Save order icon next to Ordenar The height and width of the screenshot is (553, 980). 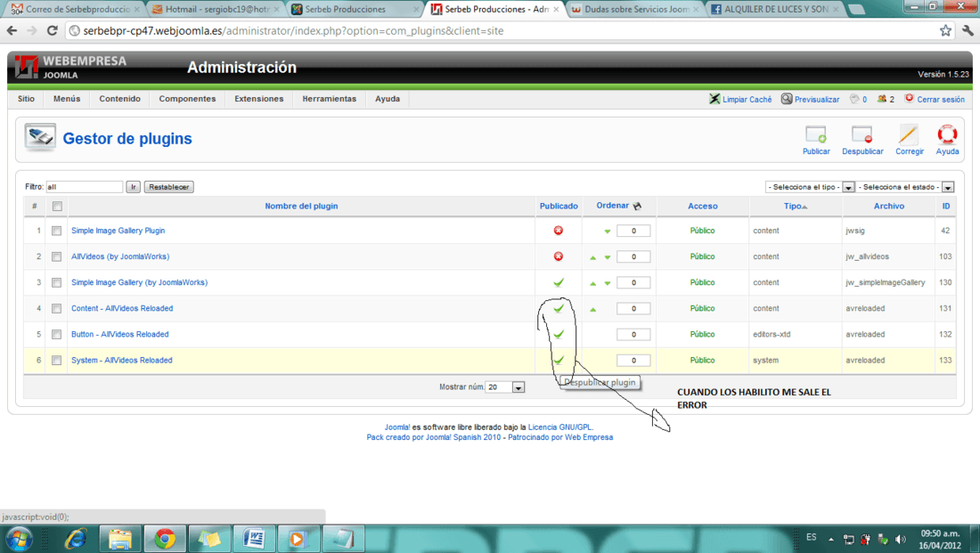click(637, 206)
